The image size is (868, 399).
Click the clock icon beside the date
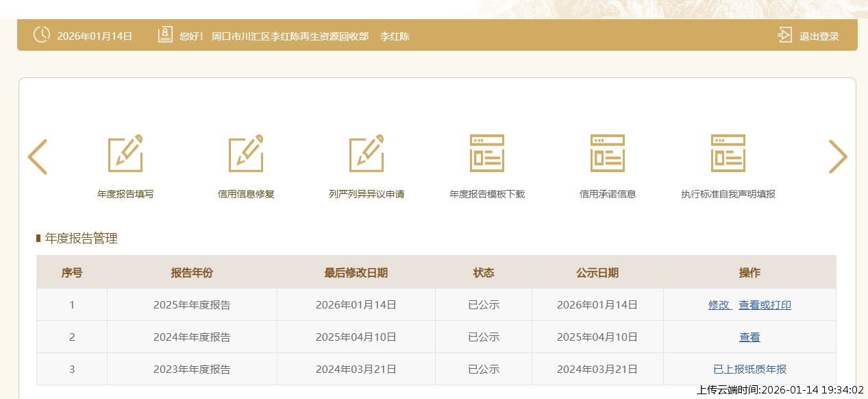(x=41, y=35)
